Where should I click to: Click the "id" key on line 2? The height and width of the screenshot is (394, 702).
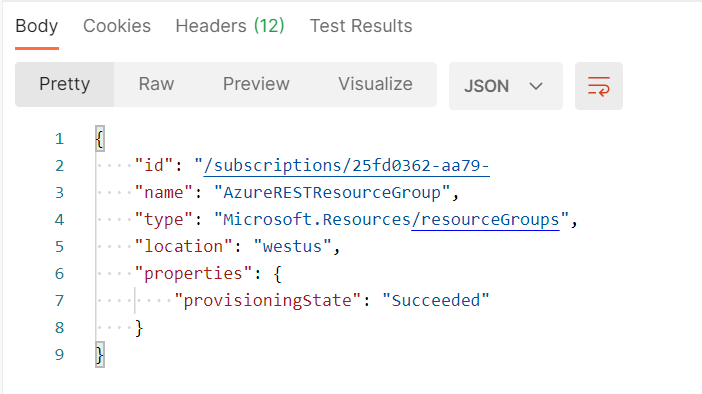point(154,166)
